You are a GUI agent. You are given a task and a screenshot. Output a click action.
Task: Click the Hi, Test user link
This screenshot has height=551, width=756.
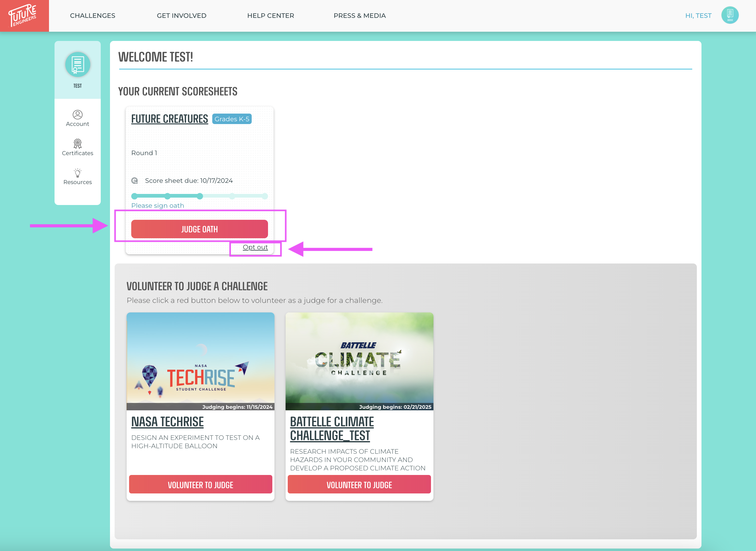click(x=698, y=16)
